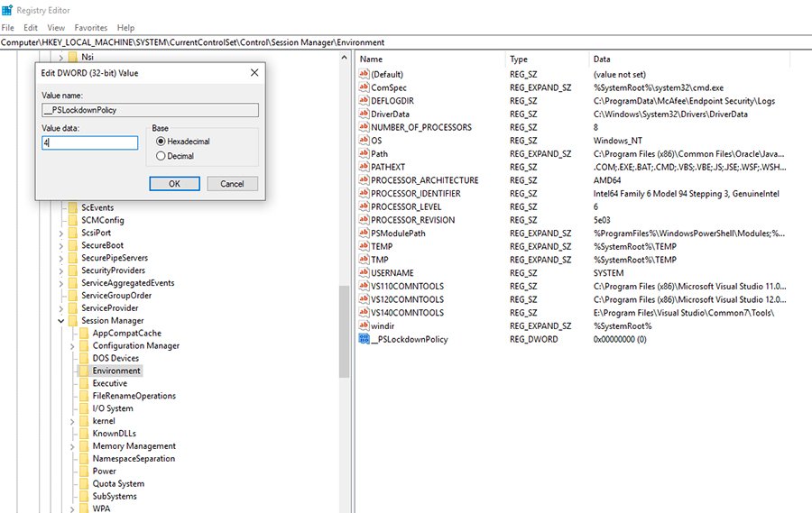The height and width of the screenshot is (513, 812).
Task: Click the Value data input field
Action: coord(89,142)
